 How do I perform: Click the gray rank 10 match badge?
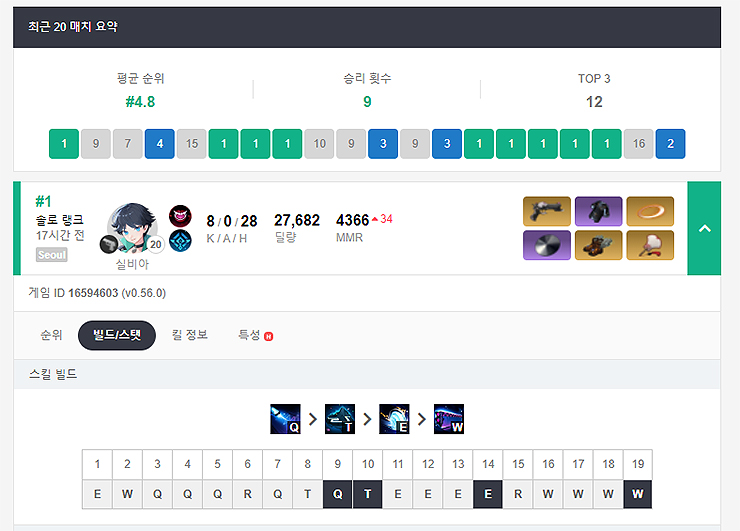[x=319, y=143]
